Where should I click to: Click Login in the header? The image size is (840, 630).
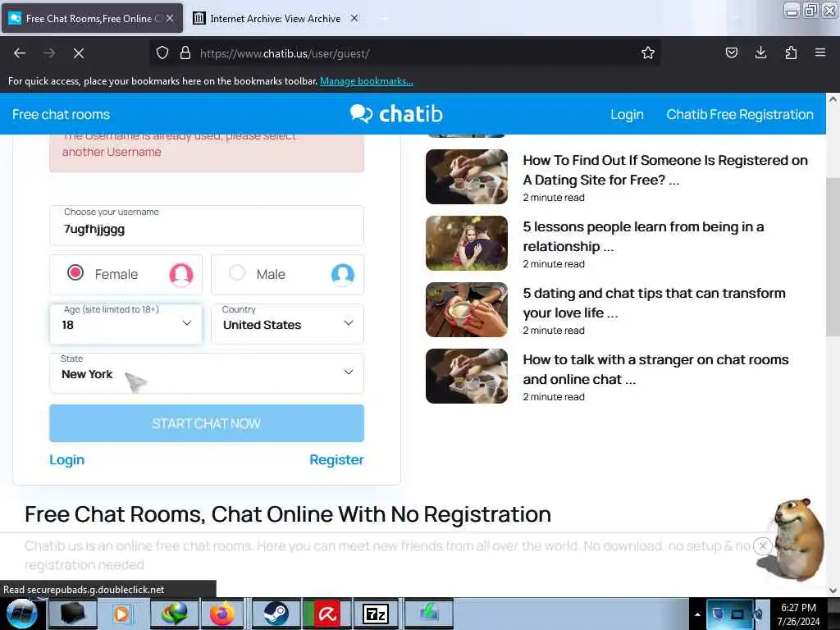click(627, 114)
